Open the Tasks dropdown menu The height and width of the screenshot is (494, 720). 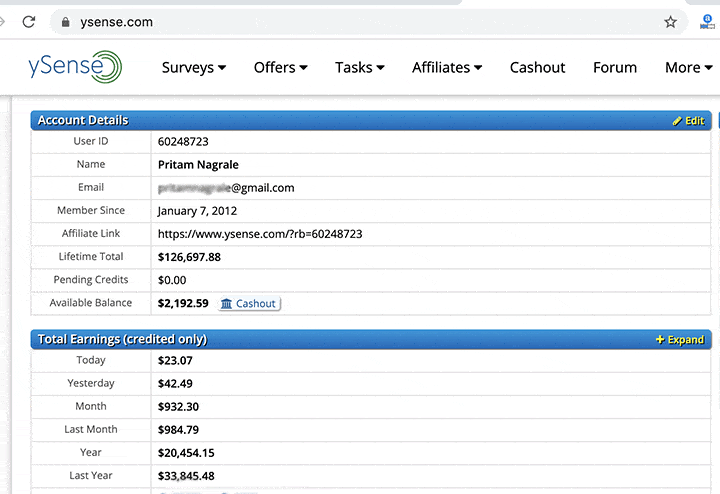[x=360, y=67]
